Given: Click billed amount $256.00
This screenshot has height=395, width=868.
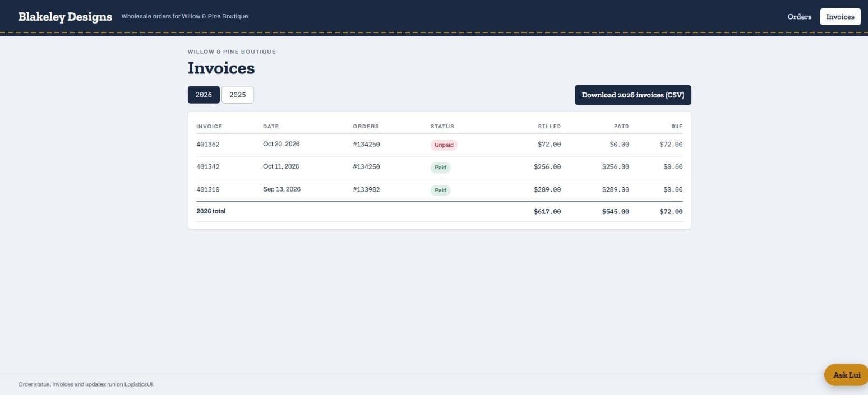Looking at the screenshot, I should pos(547,167).
